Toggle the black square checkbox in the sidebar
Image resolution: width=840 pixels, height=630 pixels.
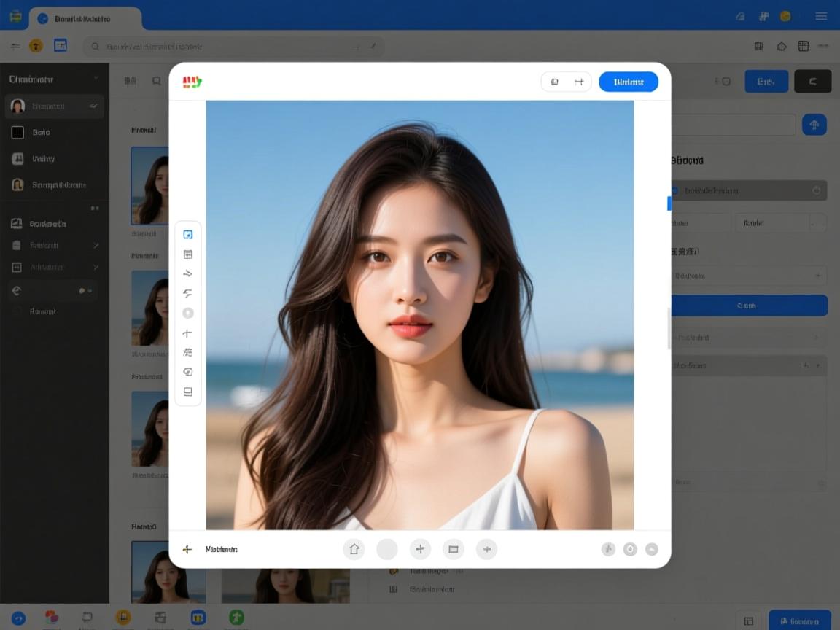coord(18,133)
